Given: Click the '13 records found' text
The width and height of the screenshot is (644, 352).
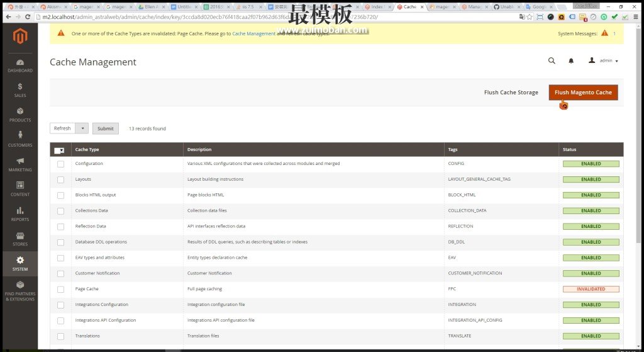Looking at the screenshot, I should (147, 128).
